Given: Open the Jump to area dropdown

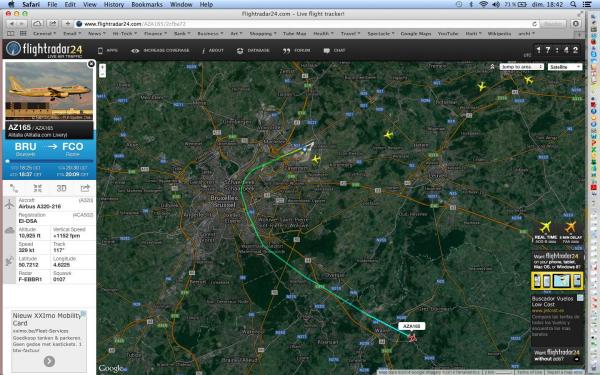Looking at the screenshot, I should click(x=522, y=67).
